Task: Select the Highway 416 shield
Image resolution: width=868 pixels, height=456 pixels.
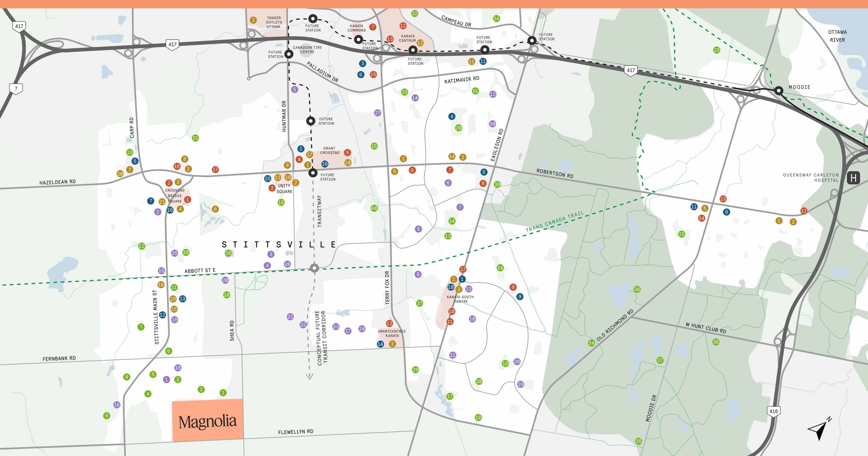Action: pos(773,412)
